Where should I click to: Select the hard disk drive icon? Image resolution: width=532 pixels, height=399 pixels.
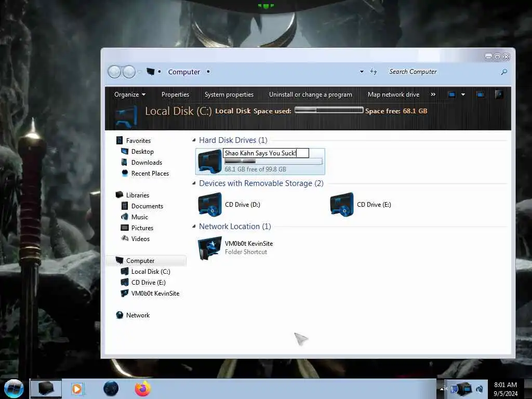[x=210, y=162]
